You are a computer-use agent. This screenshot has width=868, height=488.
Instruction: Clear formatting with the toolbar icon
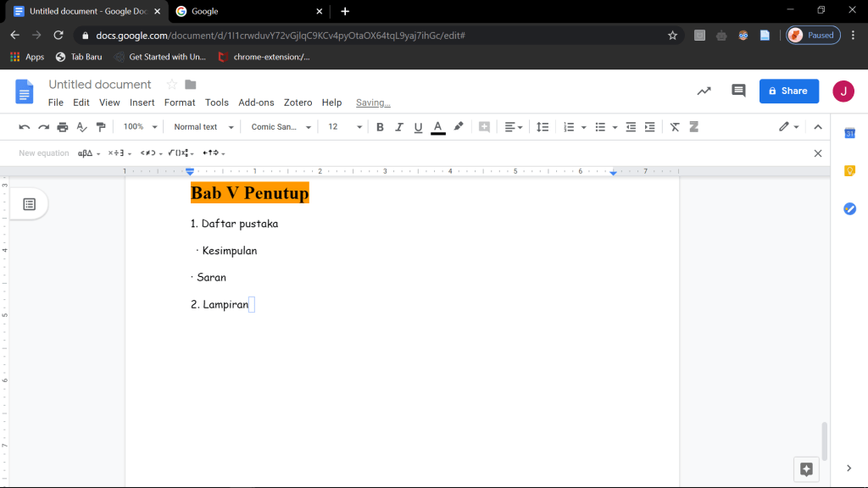(675, 127)
